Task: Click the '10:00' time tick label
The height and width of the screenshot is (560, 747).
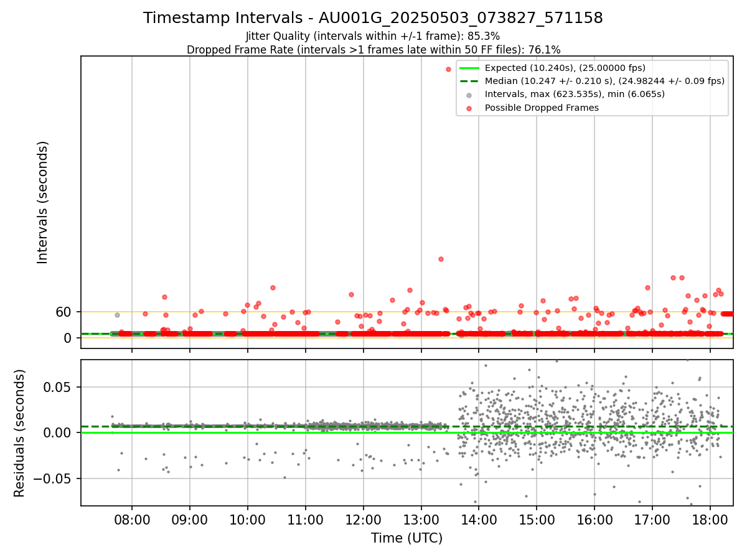Action: coord(248,519)
